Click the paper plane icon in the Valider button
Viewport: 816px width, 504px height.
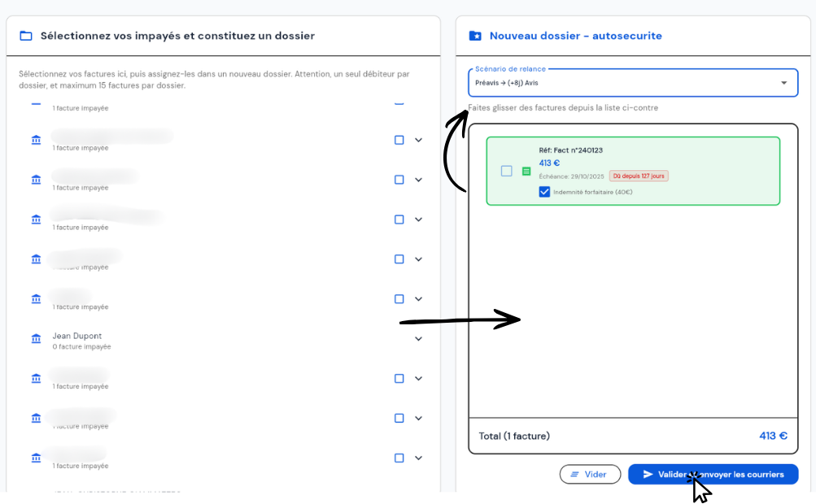click(x=648, y=474)
